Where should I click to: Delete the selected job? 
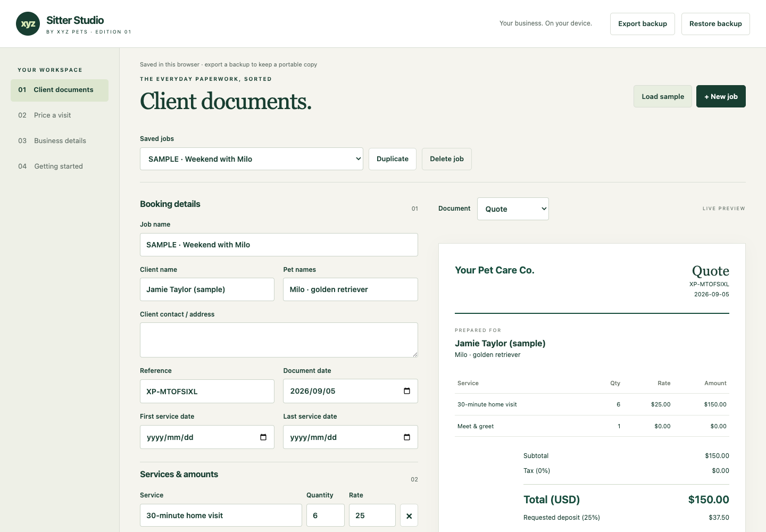(447, 159)
